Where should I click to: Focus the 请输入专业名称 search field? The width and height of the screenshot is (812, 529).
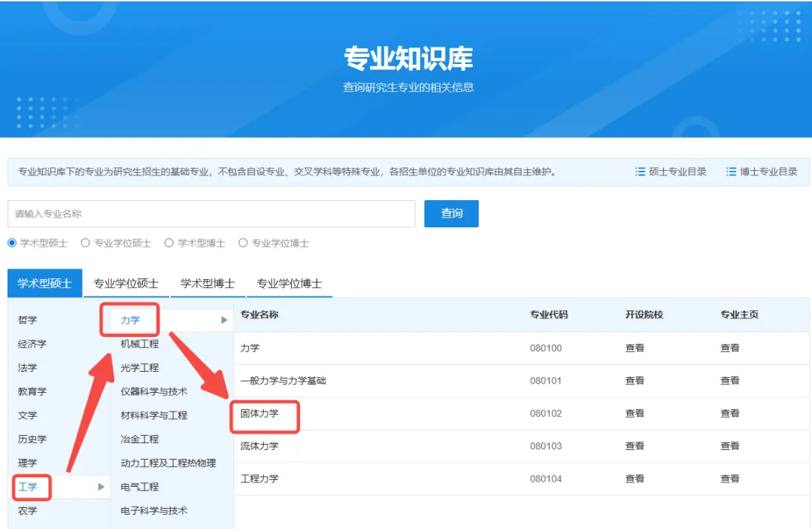click(211, 214)
